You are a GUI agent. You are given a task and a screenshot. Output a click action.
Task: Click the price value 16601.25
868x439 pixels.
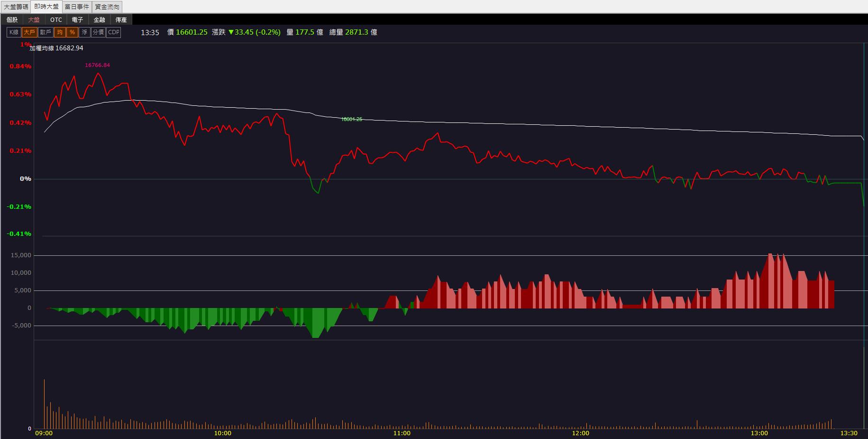(192, 32)
